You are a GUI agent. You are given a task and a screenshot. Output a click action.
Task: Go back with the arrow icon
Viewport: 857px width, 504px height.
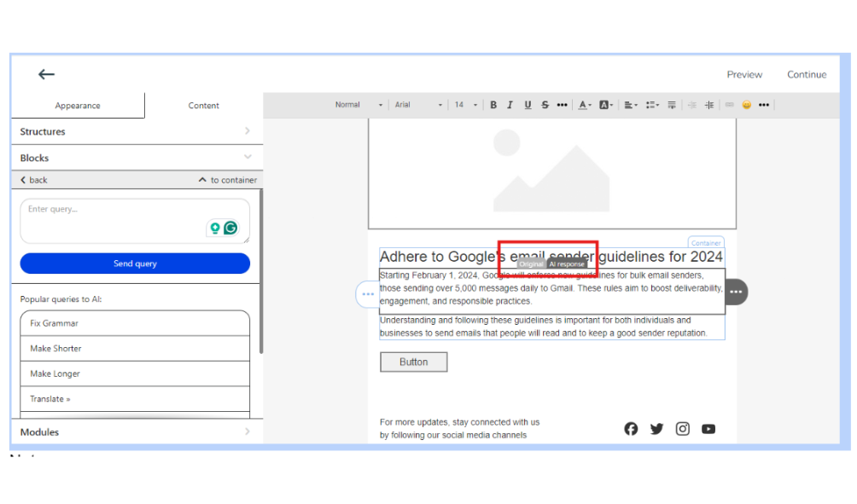pos(46,74)
